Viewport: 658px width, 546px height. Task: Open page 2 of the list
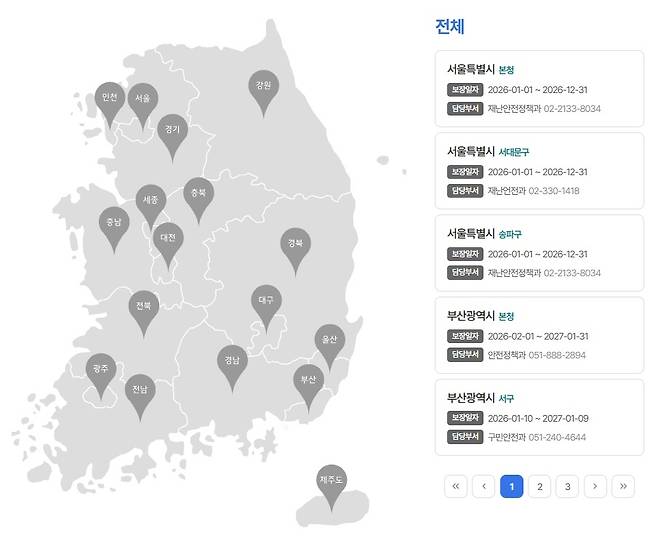[x=540, y=486]
